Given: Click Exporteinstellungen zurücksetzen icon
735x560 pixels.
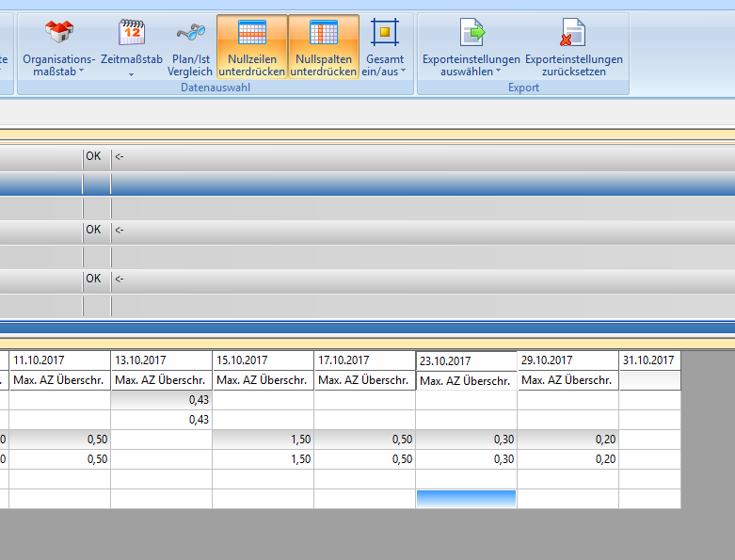Looking at the screenshot, I should (x=573, y=34).
